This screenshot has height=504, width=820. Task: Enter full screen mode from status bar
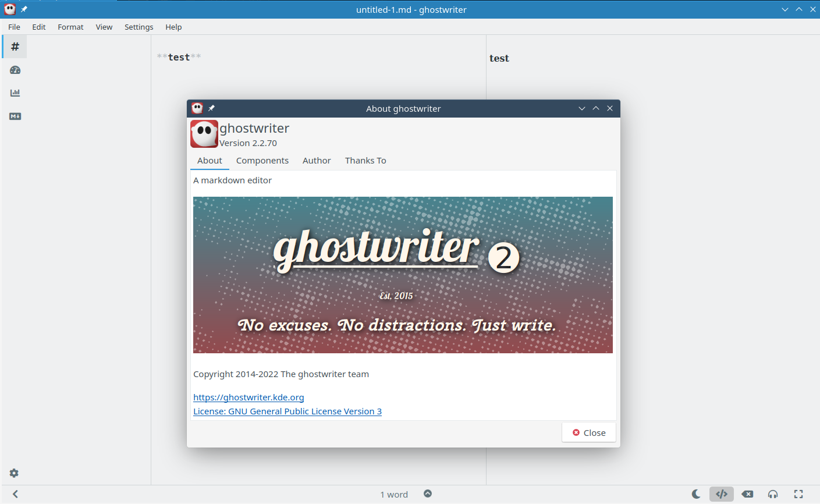pos(798,494)
